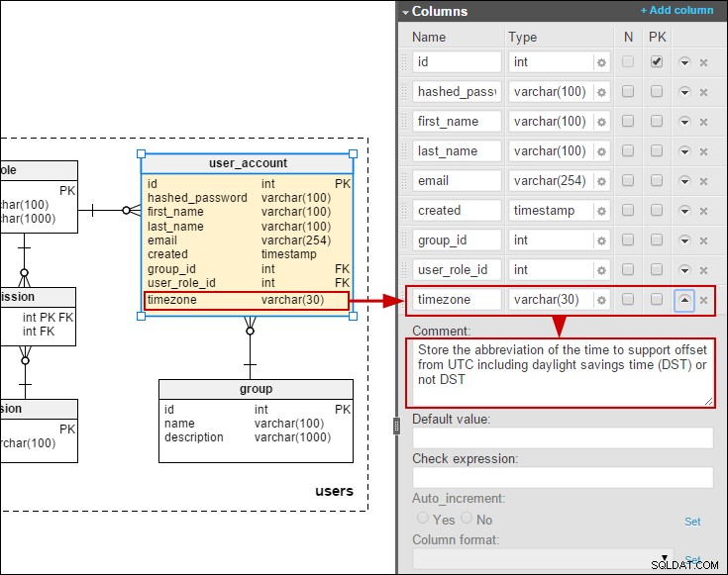
Task: Select the group table in diagram
Action: click(256, 421)
